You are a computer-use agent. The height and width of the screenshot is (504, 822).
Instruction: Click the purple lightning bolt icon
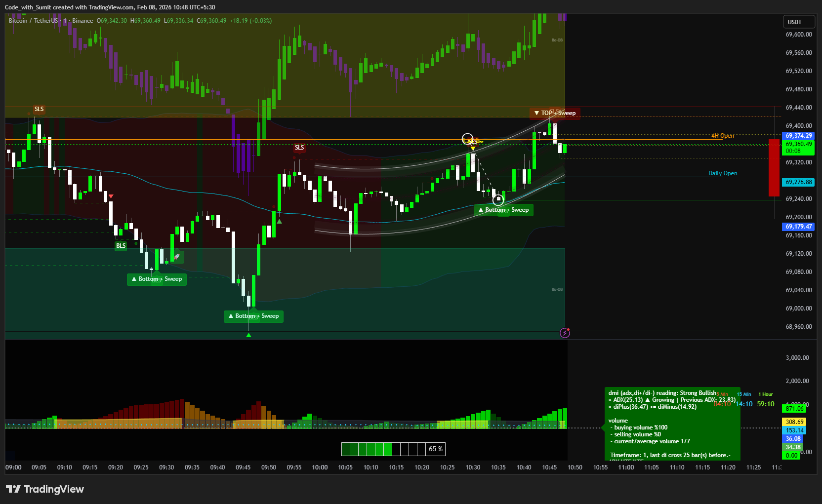[565, 333]
